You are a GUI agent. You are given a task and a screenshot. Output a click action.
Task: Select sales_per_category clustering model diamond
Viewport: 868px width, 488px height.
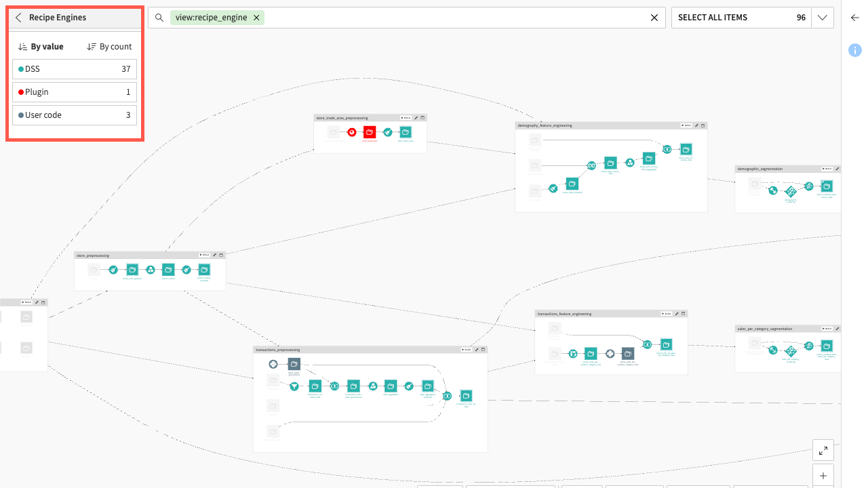791,351
